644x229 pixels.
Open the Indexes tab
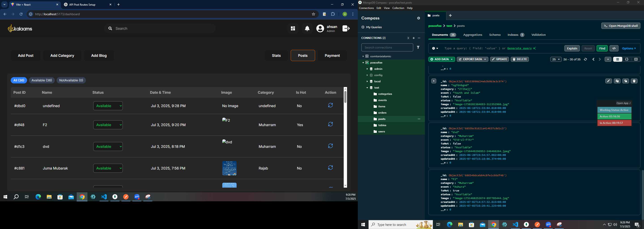(x=516, y=35)
